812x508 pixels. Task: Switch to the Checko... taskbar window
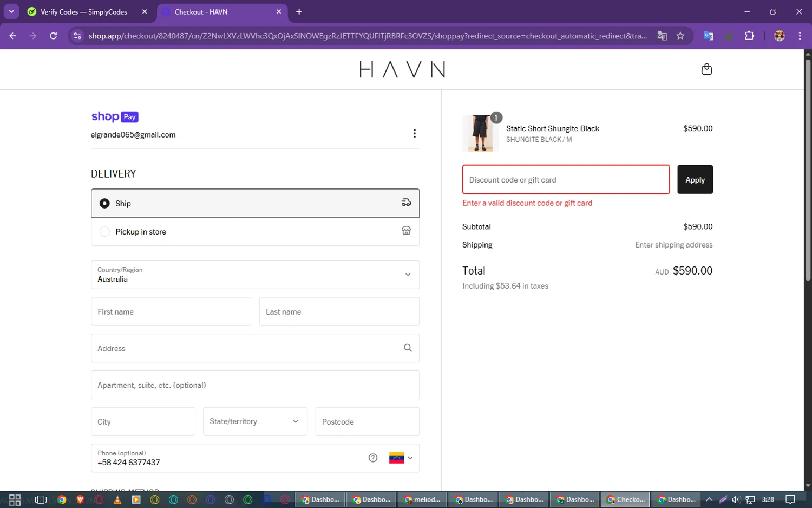coord(625,499)
